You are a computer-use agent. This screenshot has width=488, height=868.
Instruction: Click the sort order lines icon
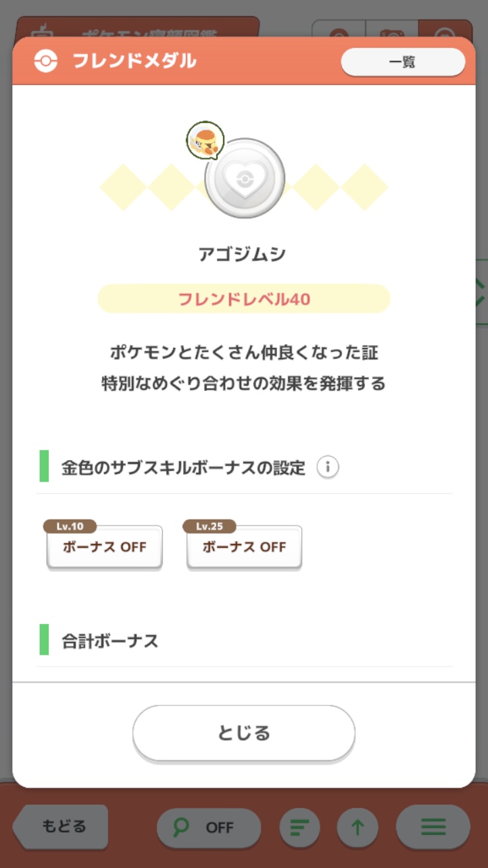299,827
